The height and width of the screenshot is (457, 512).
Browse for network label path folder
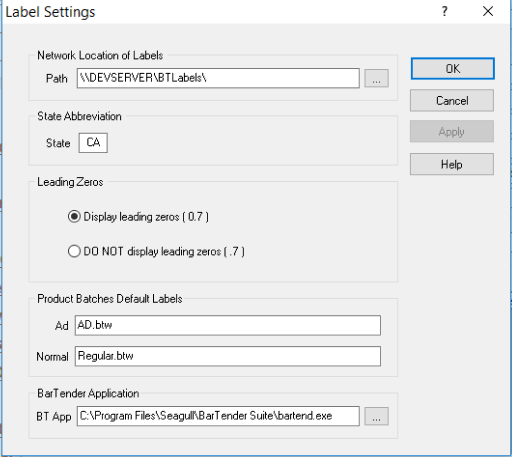(x=376, y=78)
